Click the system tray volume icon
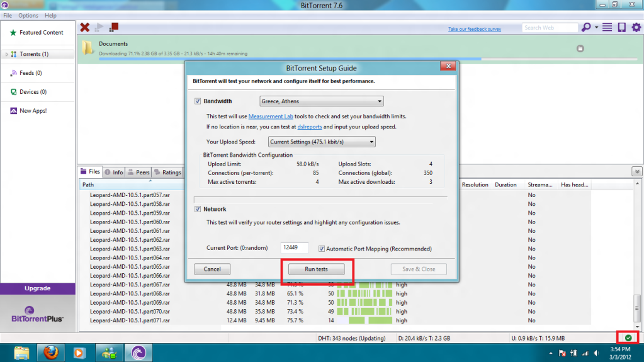 pos(596,353)
